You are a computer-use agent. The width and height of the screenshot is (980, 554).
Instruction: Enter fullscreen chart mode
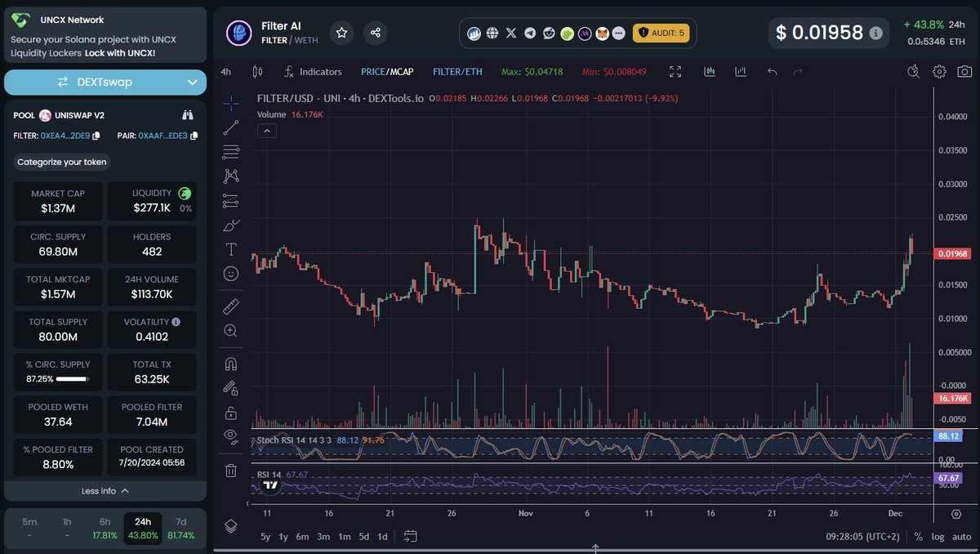[x=675, y=72]
